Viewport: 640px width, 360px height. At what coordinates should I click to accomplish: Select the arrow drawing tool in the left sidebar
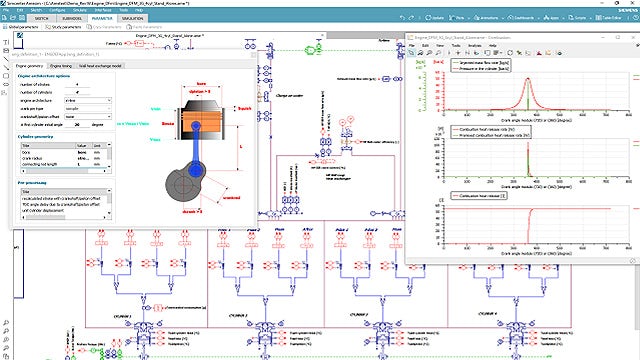pos(6,68)
